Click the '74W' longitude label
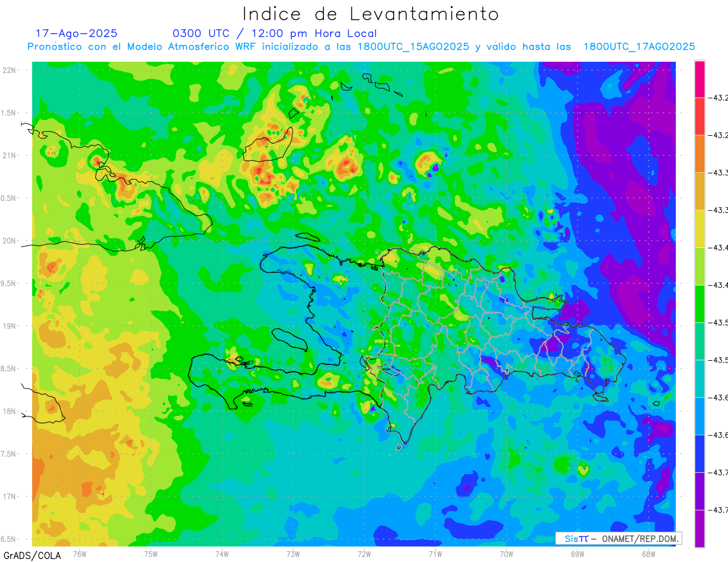Screen dimensions: 728x562 point(222,554)
